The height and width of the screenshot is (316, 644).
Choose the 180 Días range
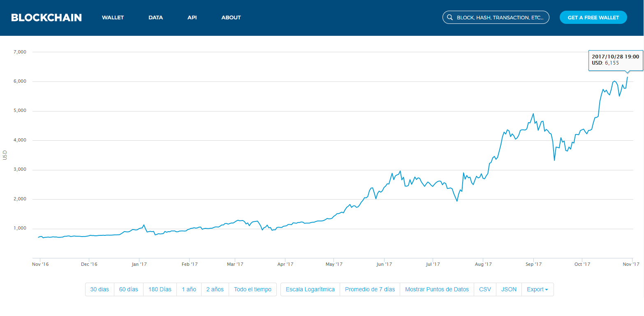(160, 289)
